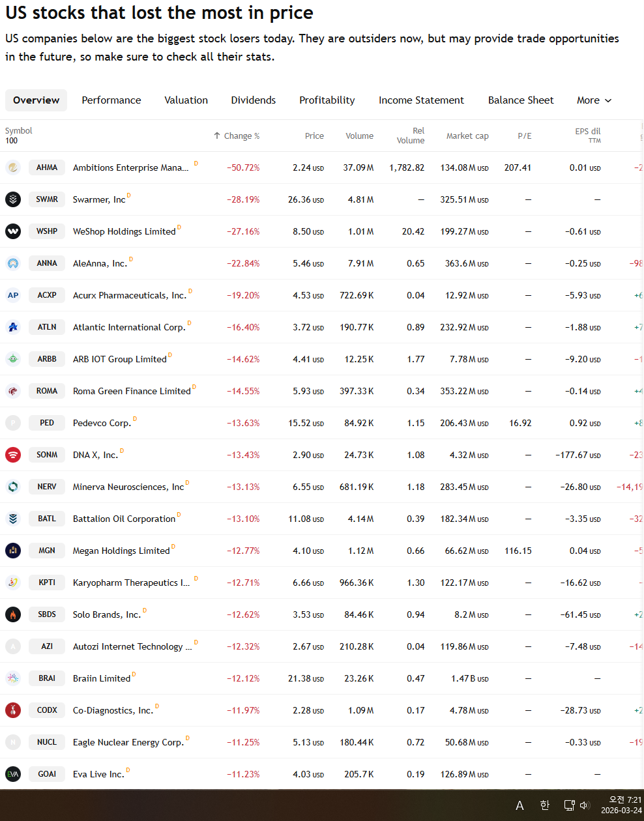Click the ANNA AleAnna logo icon
This screenshot has height=821, width=644.
[x=13, y=263]
